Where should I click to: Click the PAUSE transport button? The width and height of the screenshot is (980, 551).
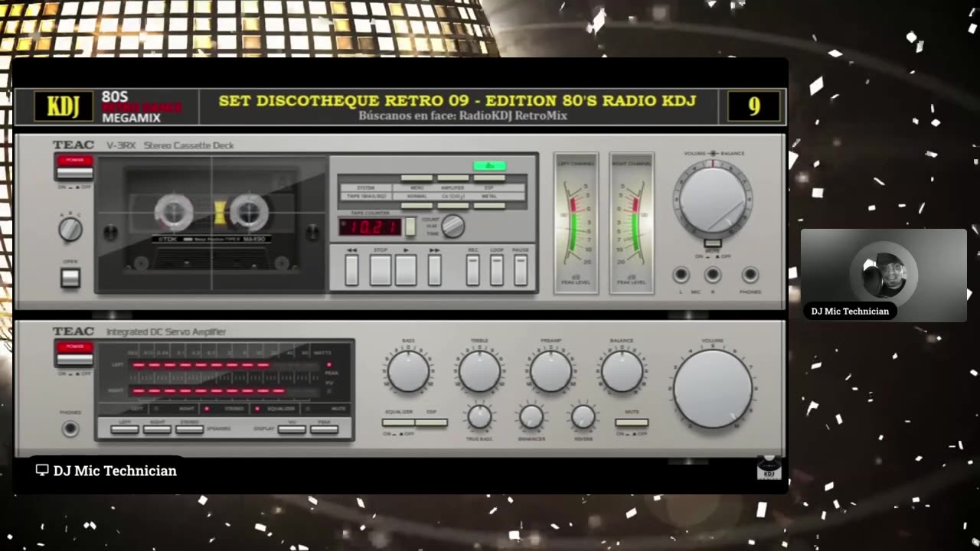click(521, 270)
